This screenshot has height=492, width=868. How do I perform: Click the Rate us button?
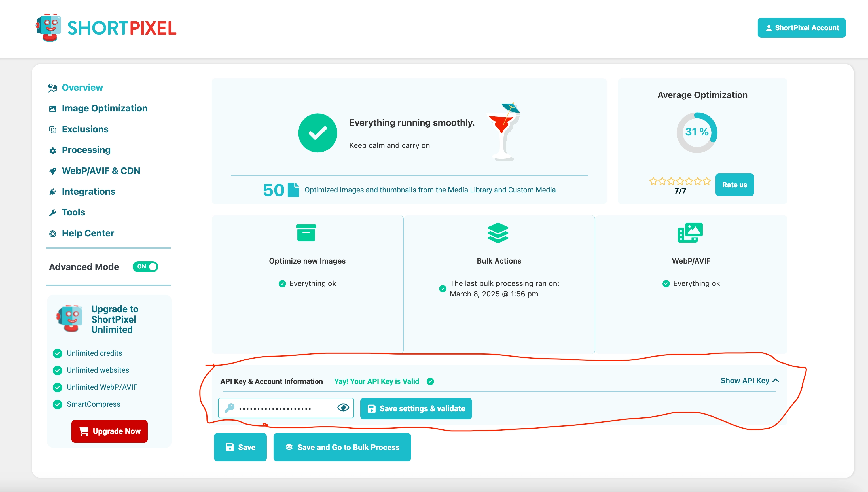tap(734, 185)
